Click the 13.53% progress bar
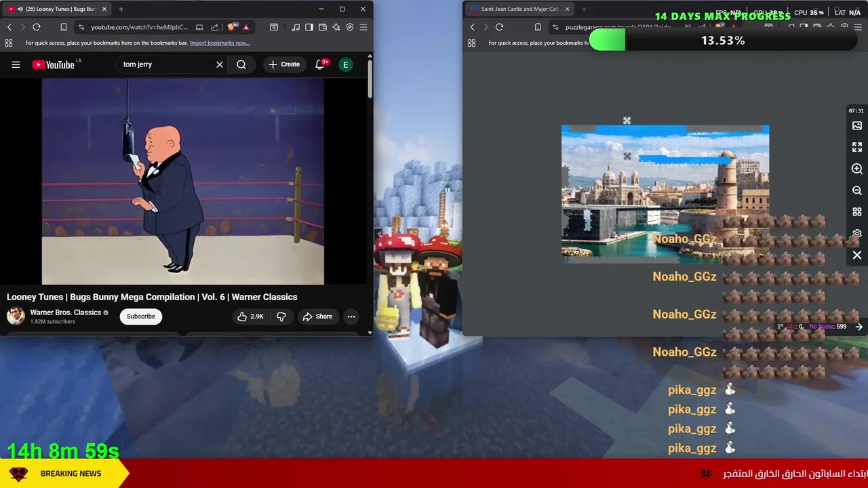 tap(723, 41)
